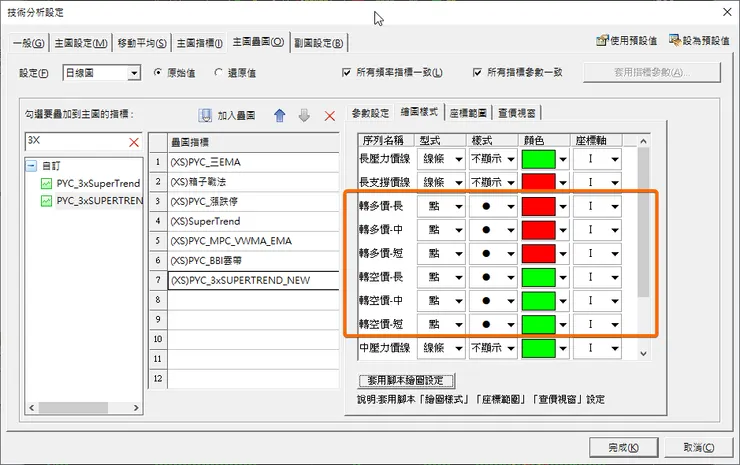
Task: Close the 技術分析設定 dialog
Action: pyautogui.click(x=727, y=12)
